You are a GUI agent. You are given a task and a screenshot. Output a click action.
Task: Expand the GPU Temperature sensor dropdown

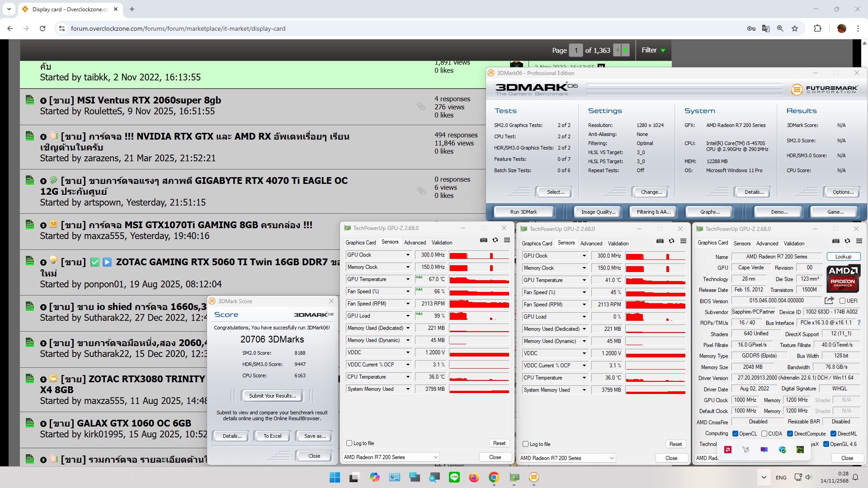click(407, 279)
